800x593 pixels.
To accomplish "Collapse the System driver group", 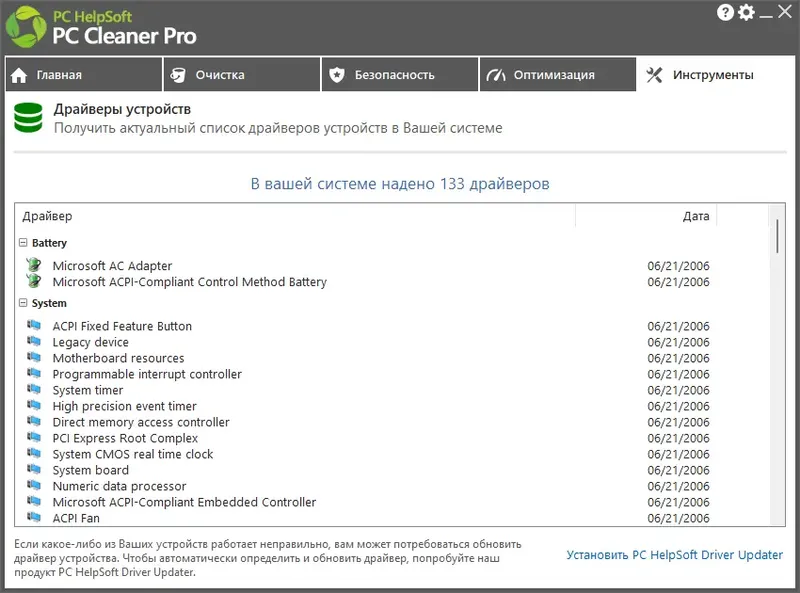I will tap(23, 303).
